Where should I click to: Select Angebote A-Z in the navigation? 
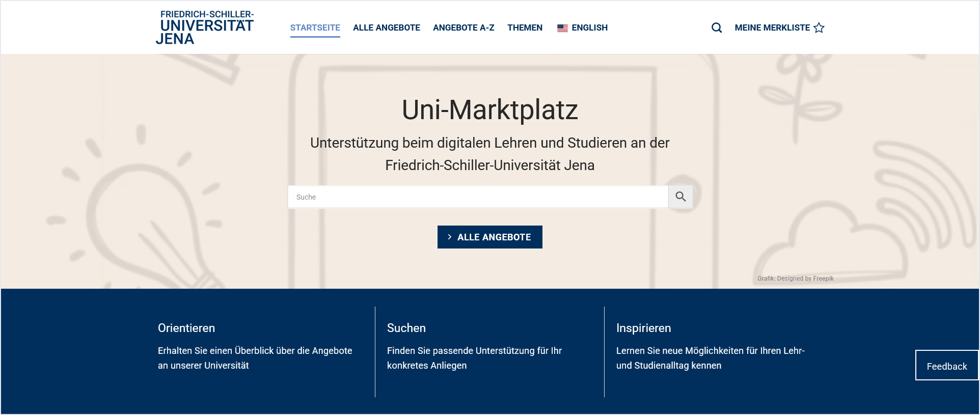[464, 27]
